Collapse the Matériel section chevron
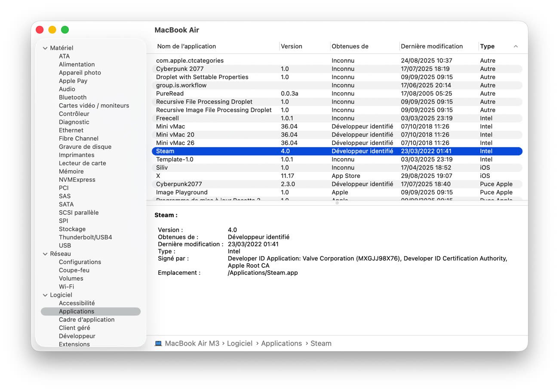This screenshot has height=392, width=559. coord(45,48)
